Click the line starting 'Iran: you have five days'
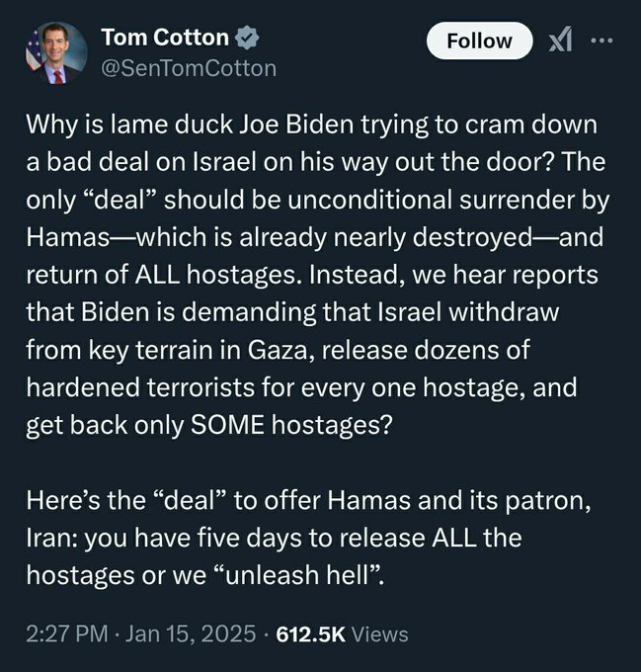 274,538
